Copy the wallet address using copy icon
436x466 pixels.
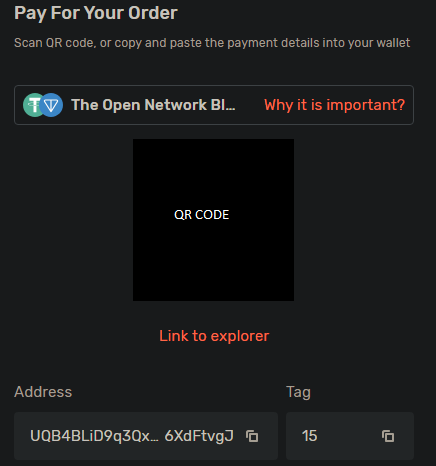pos(252,436)
